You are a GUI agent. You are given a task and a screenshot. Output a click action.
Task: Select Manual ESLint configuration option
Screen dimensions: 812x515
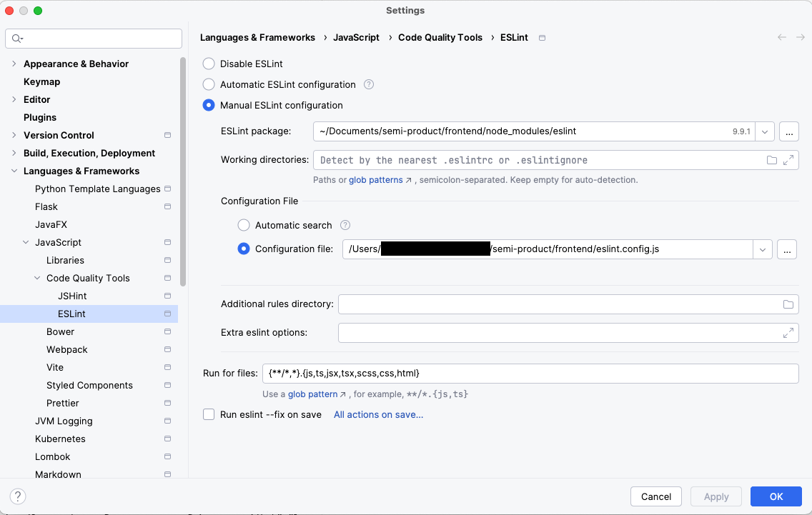tap(209, 105)
